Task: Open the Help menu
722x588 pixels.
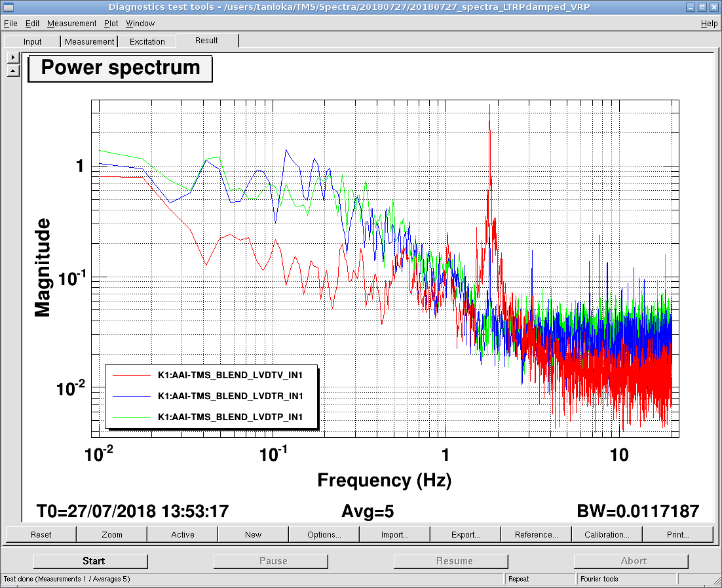Action: click(x=709, y=24)
